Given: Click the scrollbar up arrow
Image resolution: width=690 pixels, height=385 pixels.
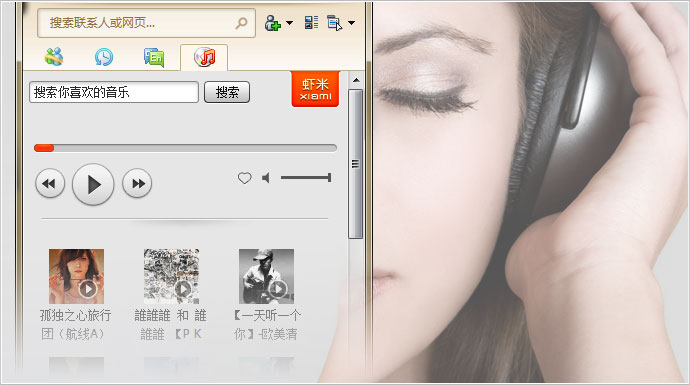Looking at the screenshot, I should pos(356,80).
